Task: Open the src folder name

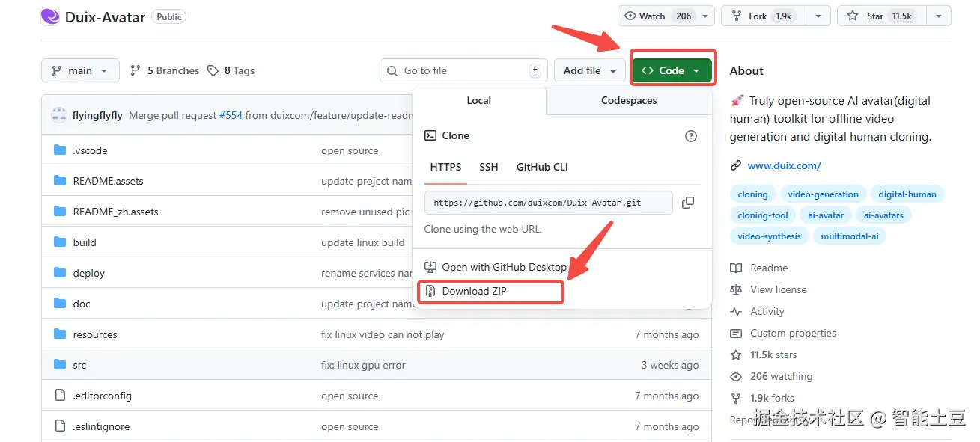Action: [x=79, y=365]
